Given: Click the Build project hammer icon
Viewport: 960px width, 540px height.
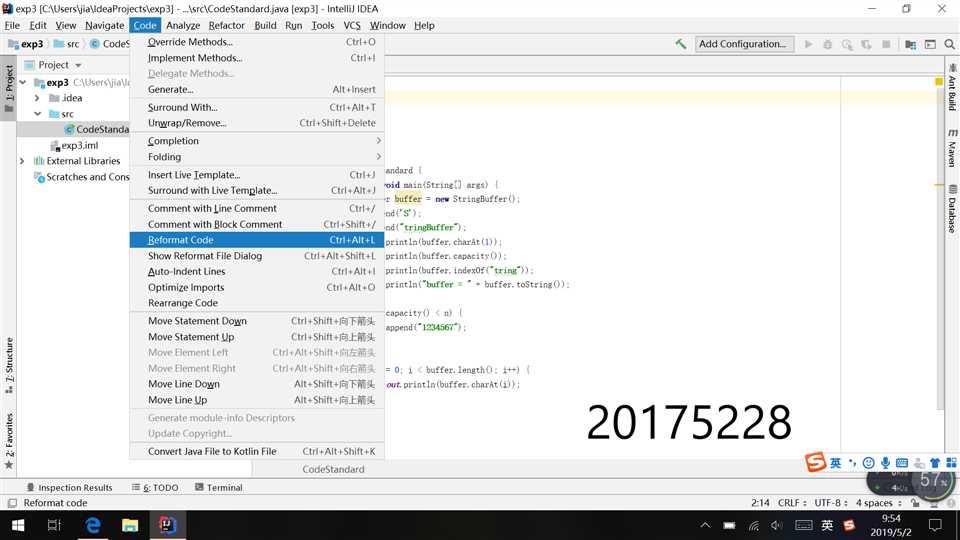Looking at the screenshot, I should pos(680,44).
